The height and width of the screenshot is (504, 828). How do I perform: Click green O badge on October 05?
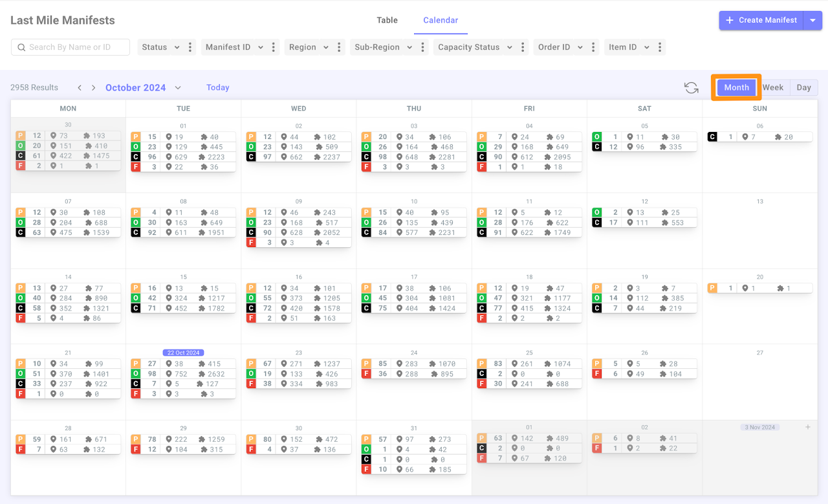(x=597, y=137)
